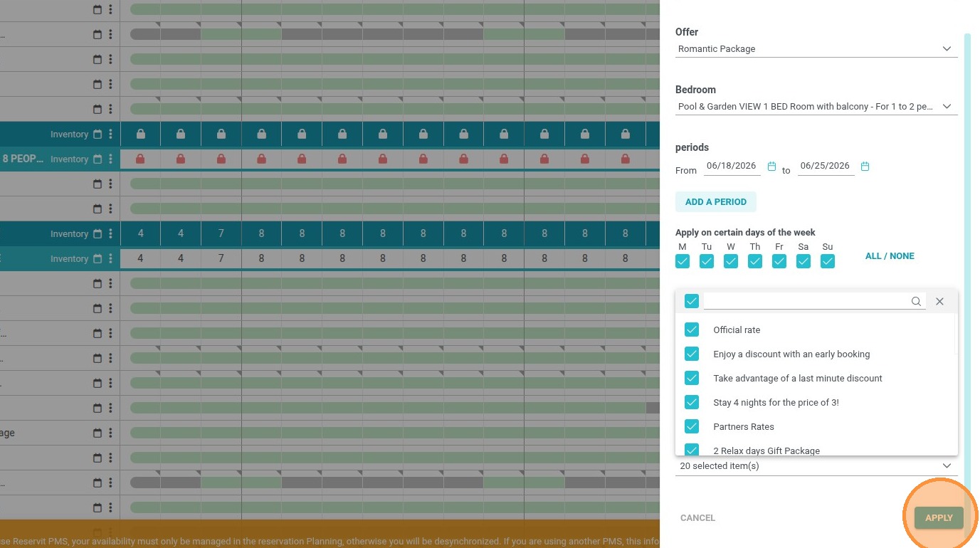Uncheck 2 Relax days Gift Package checkbox
The height and width of the screenshot is (548, 980).
tap(692, 450)
